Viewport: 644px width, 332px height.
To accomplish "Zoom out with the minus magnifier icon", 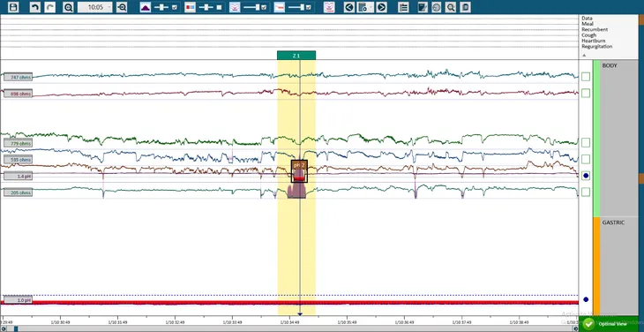I will point(122,7).
